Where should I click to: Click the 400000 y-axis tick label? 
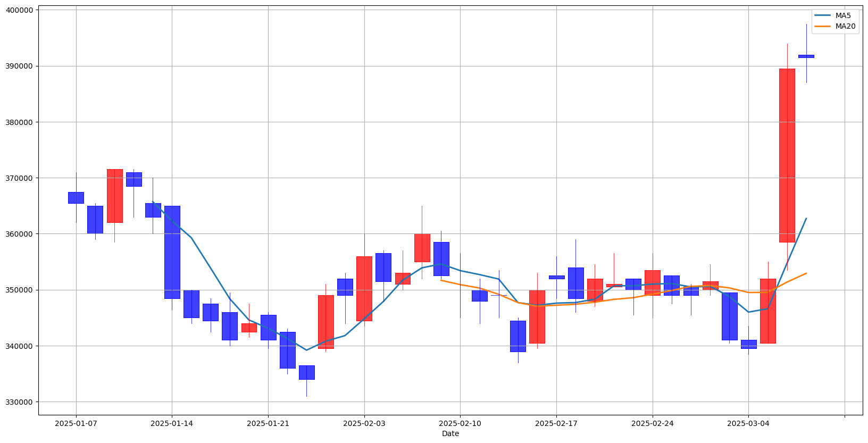point(19,10)
